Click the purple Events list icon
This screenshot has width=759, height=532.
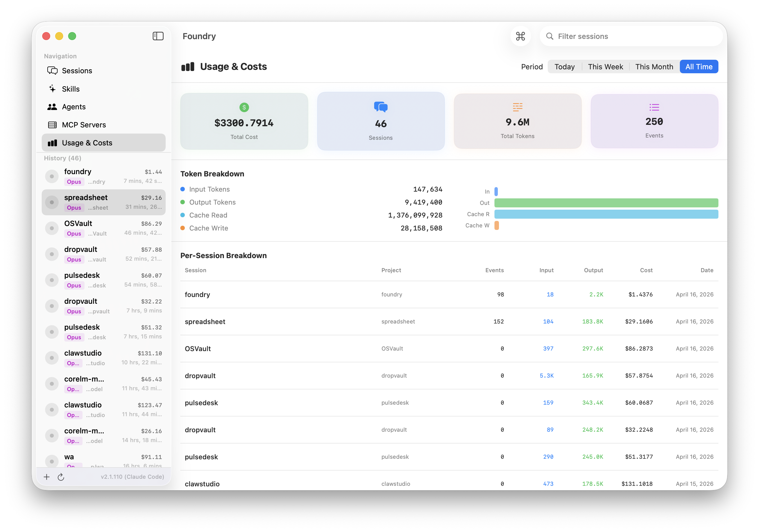pos(654,107)
